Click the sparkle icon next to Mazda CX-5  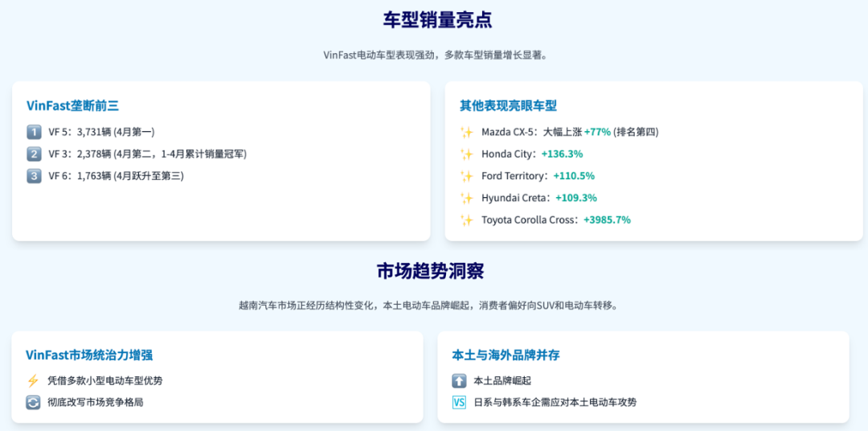point(467,132)
